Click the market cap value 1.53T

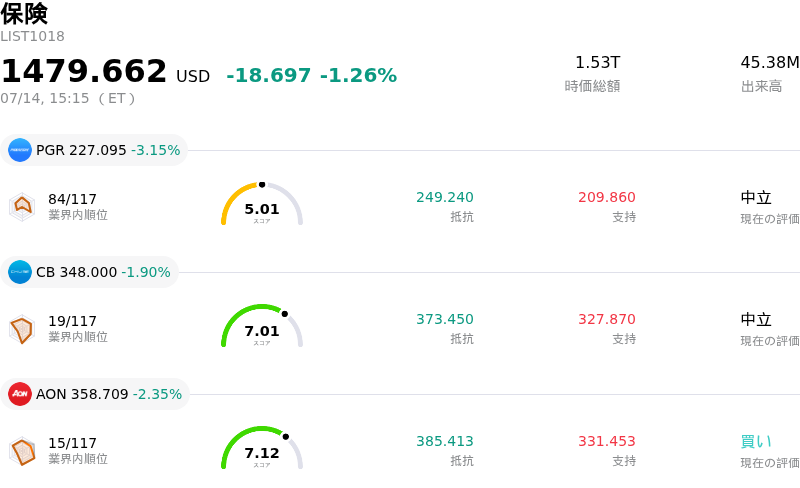coord(597,62)
